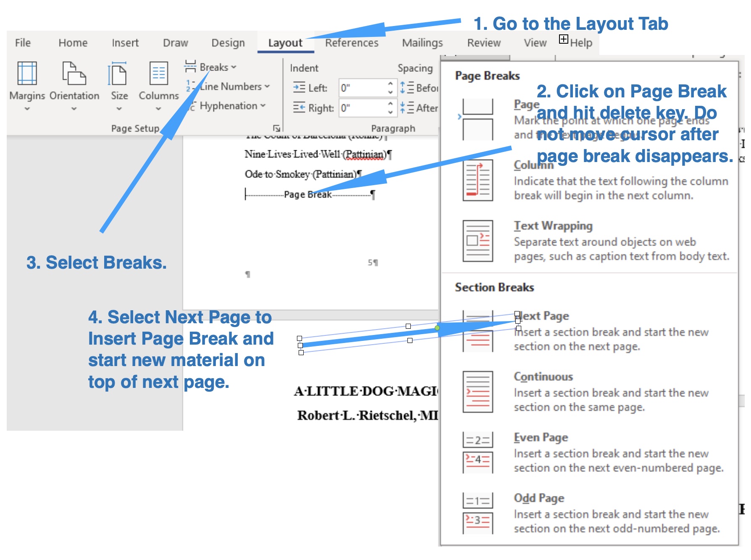This screenshot has height=560, width=751.
Task: Choose the Odd Page section break icon
Action: tap(478, 513)
